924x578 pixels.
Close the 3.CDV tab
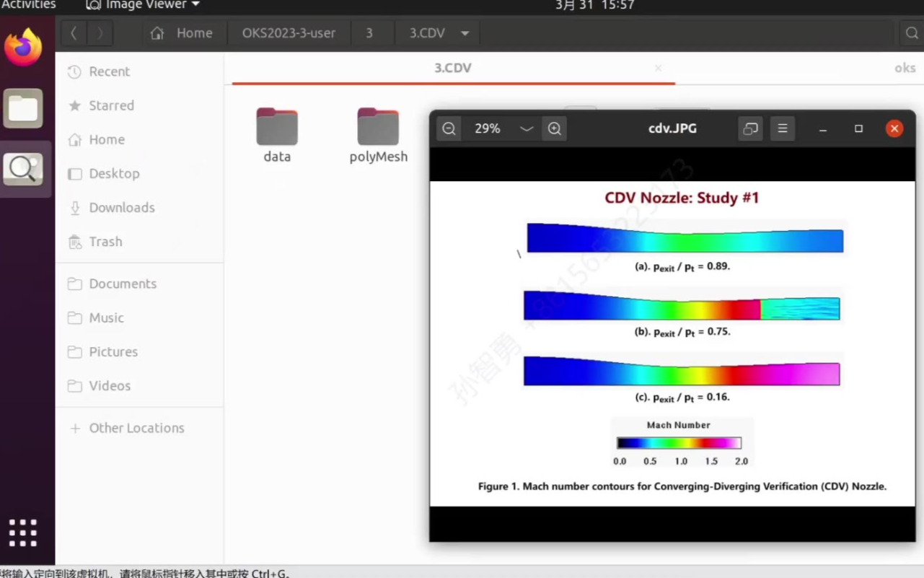(x=658, y=68)
